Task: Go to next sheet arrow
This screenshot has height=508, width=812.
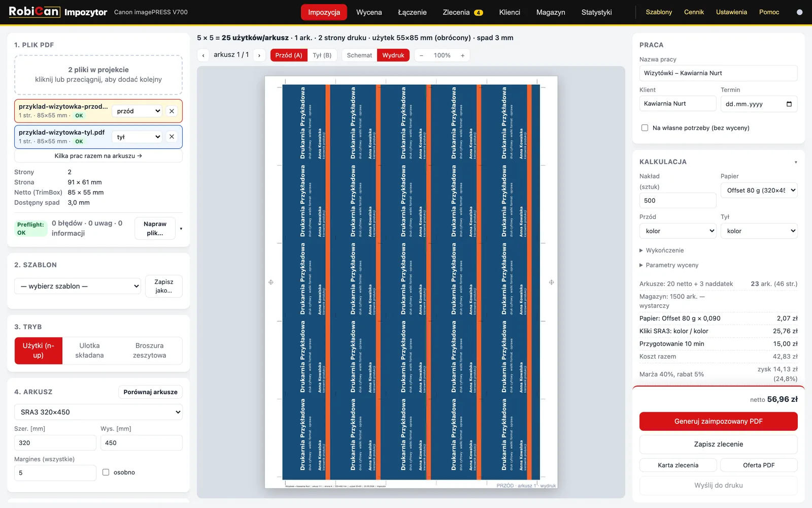Action: click(259, 55)
